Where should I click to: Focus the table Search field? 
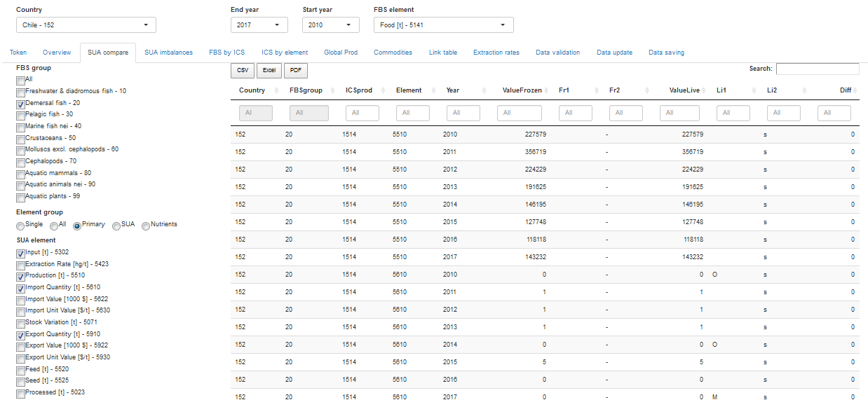[x=817, y=69]
